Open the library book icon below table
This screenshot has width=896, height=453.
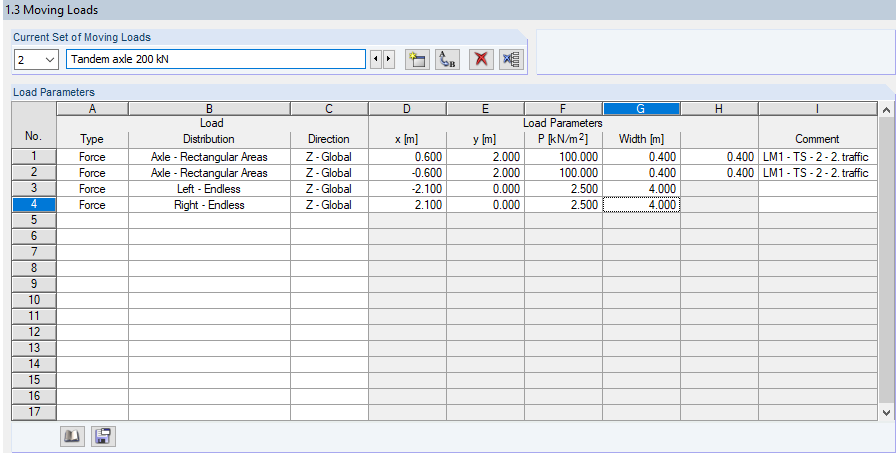(71, 436)
